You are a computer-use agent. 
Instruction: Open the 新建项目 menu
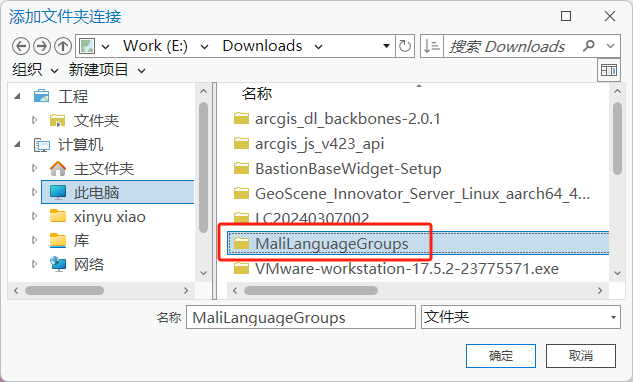click(107, 70)
